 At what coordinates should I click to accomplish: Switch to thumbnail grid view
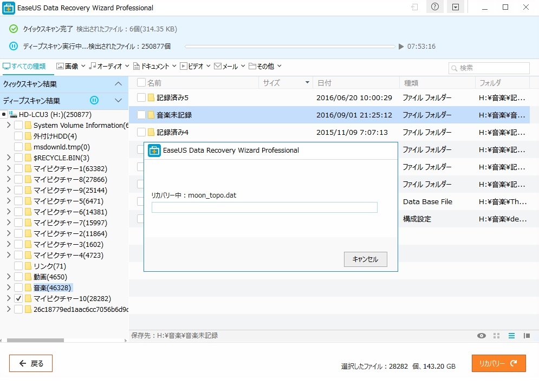click(x=496, y=336)
